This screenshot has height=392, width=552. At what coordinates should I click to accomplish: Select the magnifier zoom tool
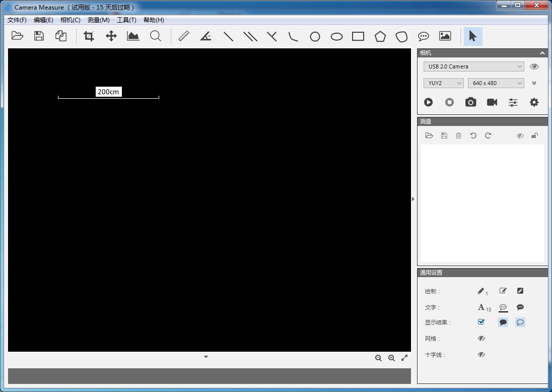(x=155, y=36)
